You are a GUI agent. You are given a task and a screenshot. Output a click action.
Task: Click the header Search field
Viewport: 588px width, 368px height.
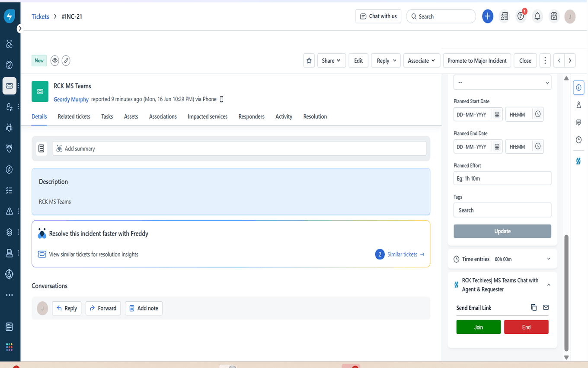pos(441,16)
